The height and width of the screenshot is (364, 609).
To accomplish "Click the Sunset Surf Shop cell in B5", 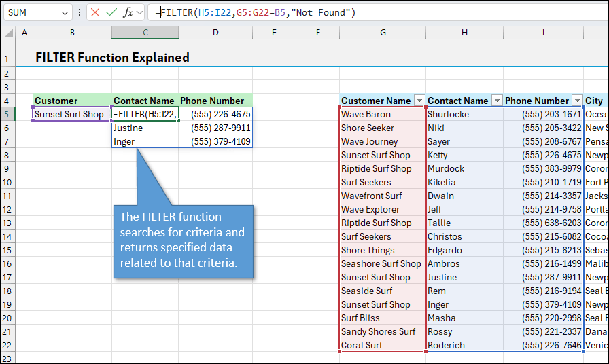I will [x=72, y=114].
